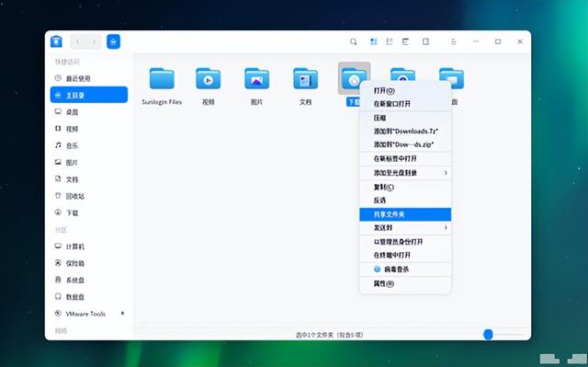
Task: Minimize the file manager window
Action: tap(476, 41)
